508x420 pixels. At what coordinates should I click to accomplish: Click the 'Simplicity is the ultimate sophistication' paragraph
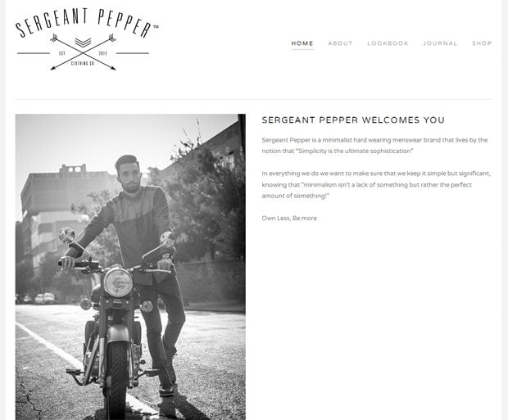pyautogui.click(x=374, y=146)
